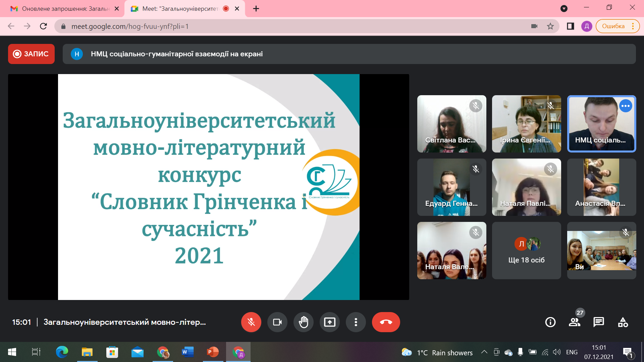Show the participants list

pos(574,322)
